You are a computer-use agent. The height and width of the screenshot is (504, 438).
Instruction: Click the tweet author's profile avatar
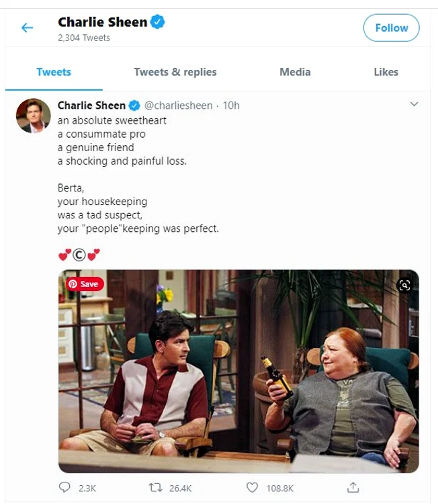[33, 116]
